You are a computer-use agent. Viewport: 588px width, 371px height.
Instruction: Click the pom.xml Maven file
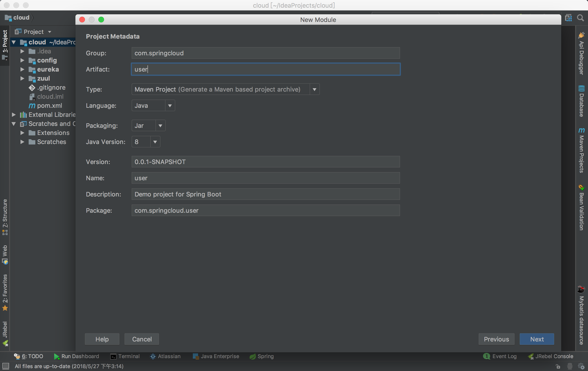(x=49, y=106)
